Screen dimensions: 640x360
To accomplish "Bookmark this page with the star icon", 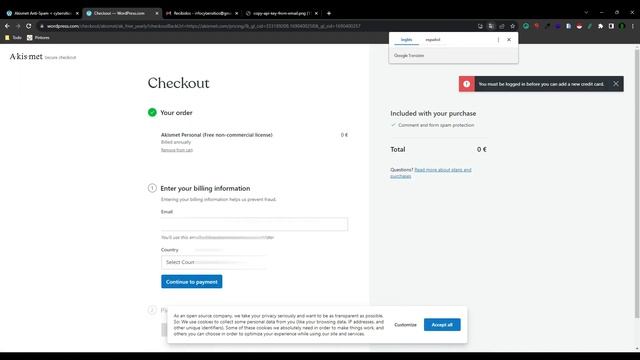I will click(x=513, y=26).
